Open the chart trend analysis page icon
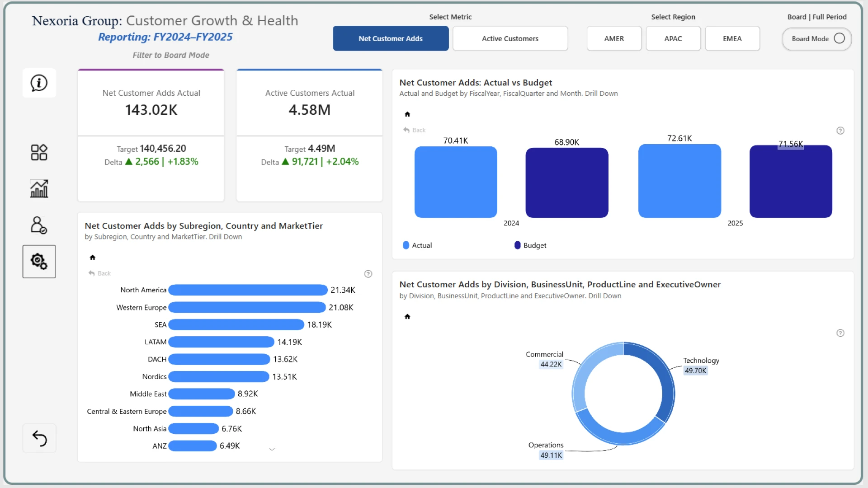This screenshot has width=868, height=488. 39,189
